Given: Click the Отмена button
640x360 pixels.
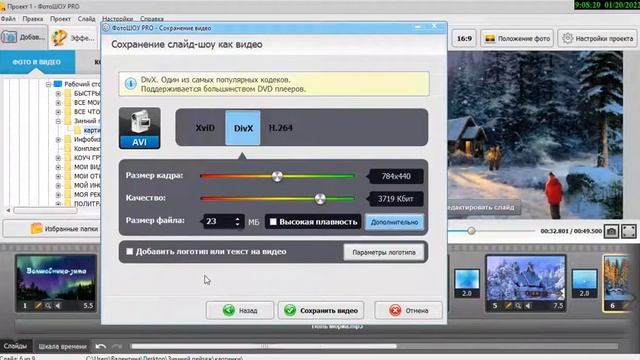Looking at the screenshot, I should tap(409, 311).
